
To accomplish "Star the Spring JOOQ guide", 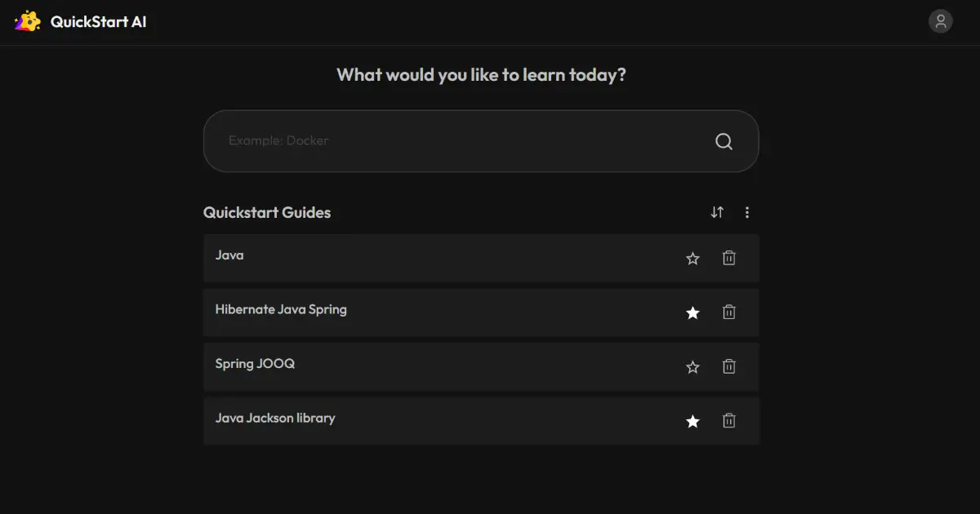I will [693, 367].
